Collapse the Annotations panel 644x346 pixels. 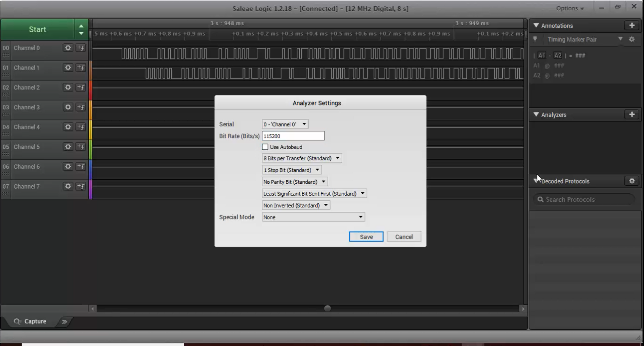tap(536, 26)
